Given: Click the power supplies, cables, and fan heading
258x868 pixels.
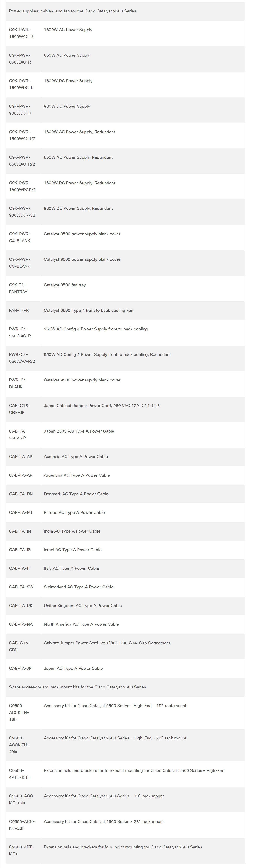Looking at the screenshot, I should coord(73,11).
